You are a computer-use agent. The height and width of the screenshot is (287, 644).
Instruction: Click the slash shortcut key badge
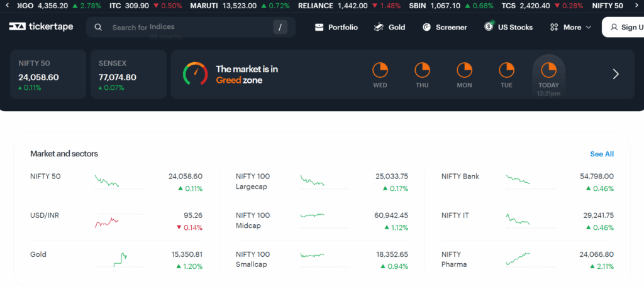pos(280,28)
